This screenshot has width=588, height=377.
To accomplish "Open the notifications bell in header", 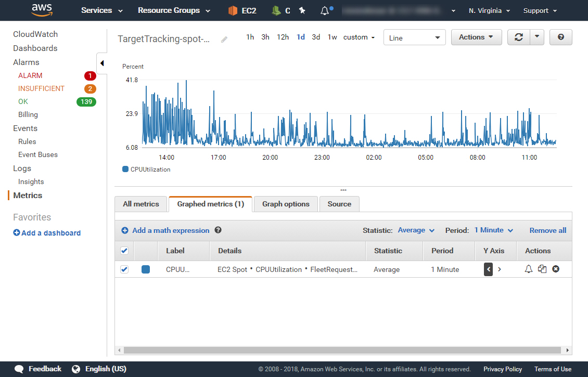I will [326, 10].
